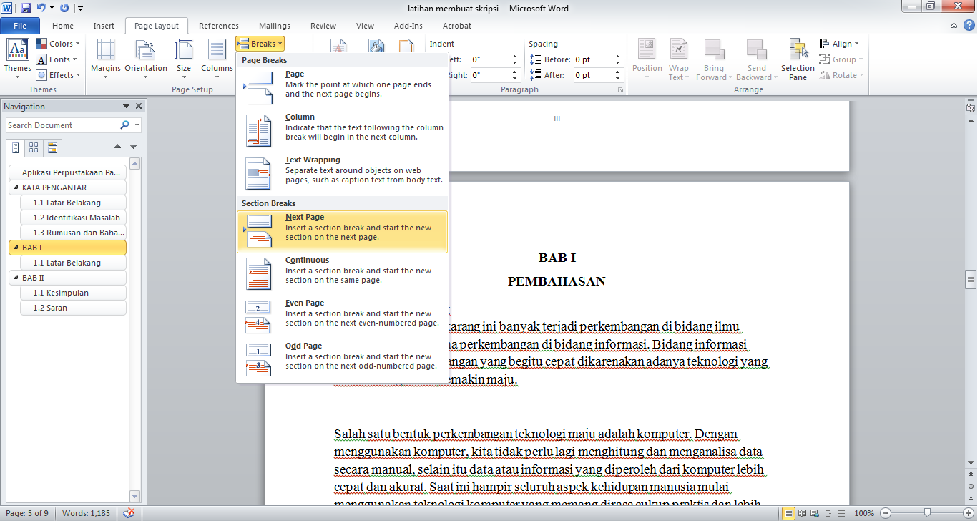Switch to thumbnail pages view in Navigation

click(x=34, y=147)
